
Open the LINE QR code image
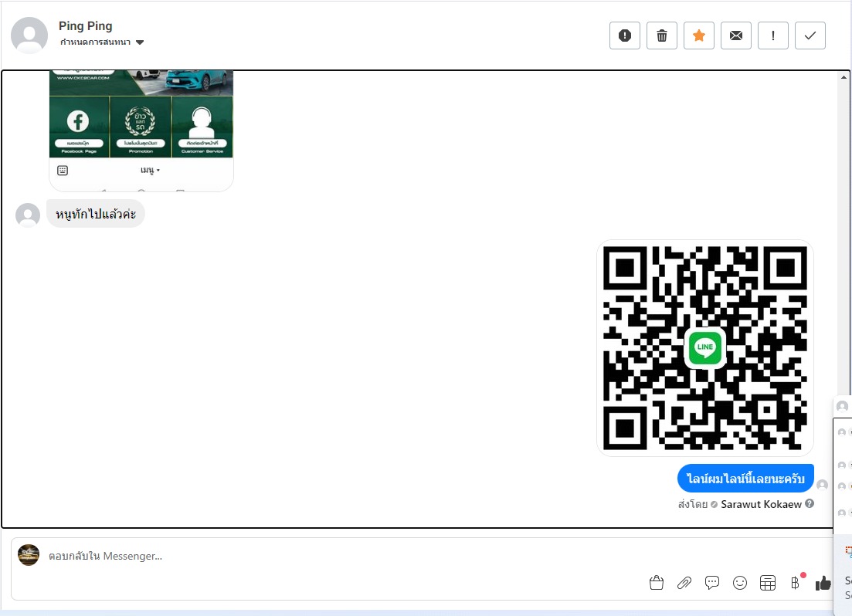click(704, 347)
